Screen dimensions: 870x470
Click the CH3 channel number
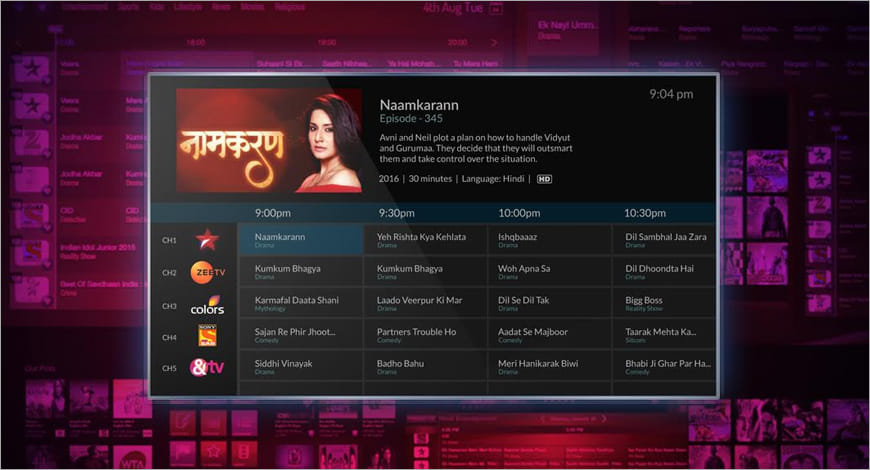(x=169, y=306)
